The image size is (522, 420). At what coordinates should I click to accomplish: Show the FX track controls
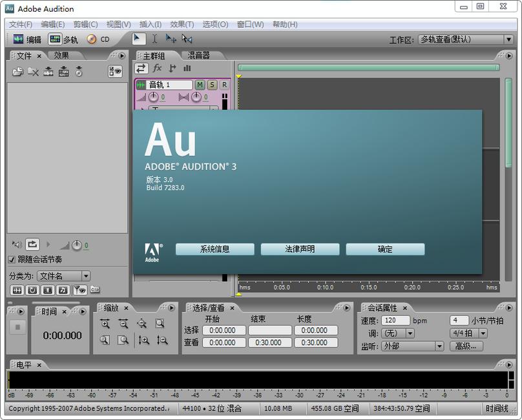pyautogui.click(x=157, y=68)
